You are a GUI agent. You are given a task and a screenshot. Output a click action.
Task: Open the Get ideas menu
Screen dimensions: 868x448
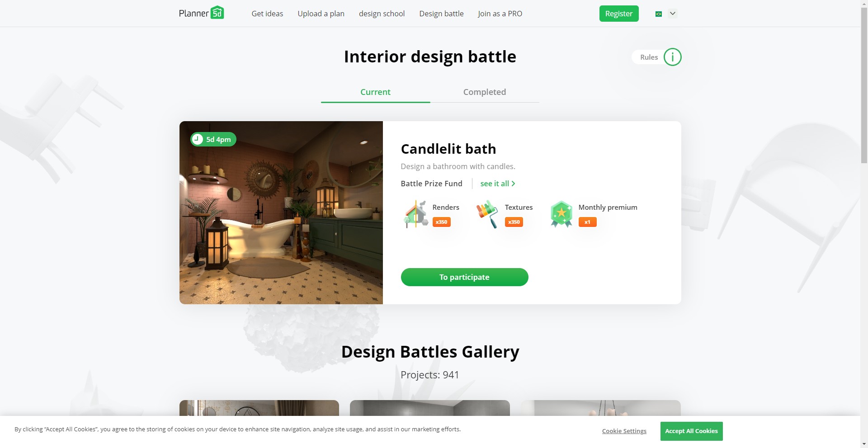(x=267, y=14)
